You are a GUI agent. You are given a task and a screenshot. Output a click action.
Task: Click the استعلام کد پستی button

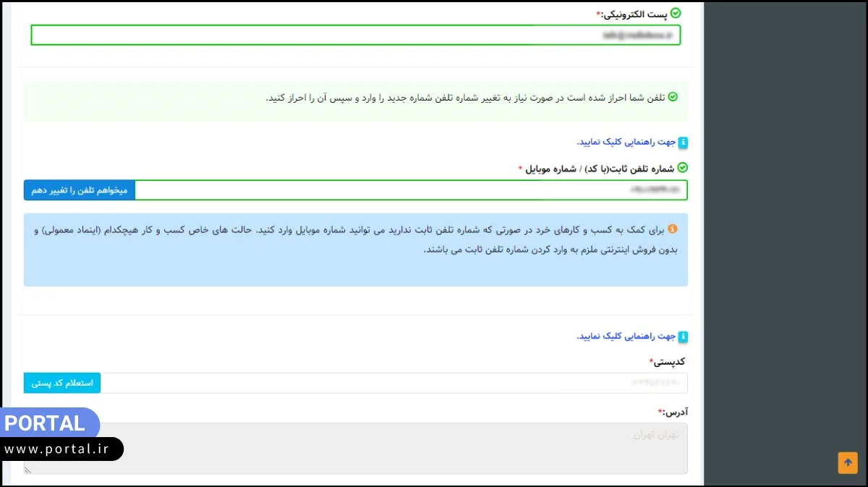[61, 383]
